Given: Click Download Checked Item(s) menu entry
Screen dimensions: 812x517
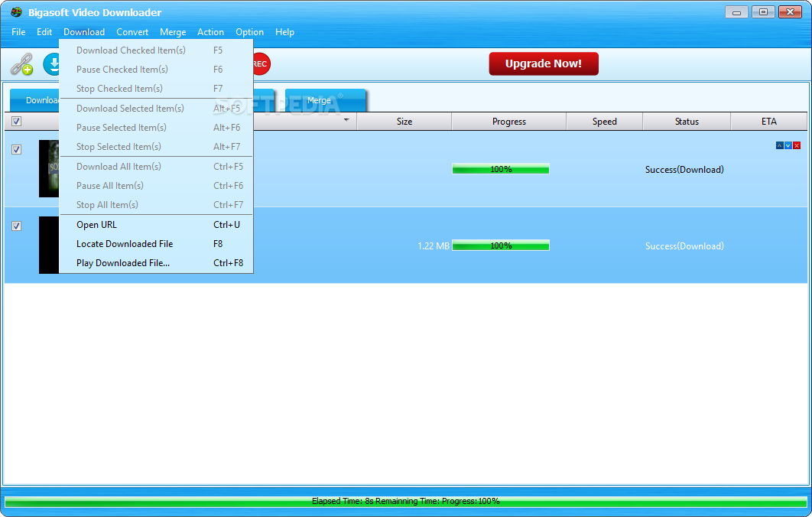Looking at the screenshot, I should (157, 50).
